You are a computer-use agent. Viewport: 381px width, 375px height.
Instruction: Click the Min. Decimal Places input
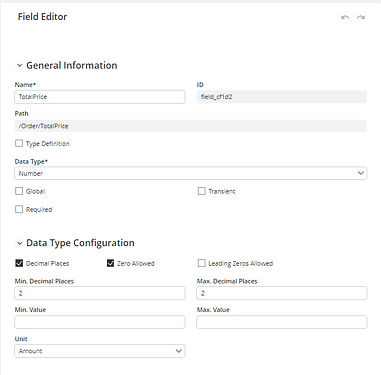coord(100,293)
